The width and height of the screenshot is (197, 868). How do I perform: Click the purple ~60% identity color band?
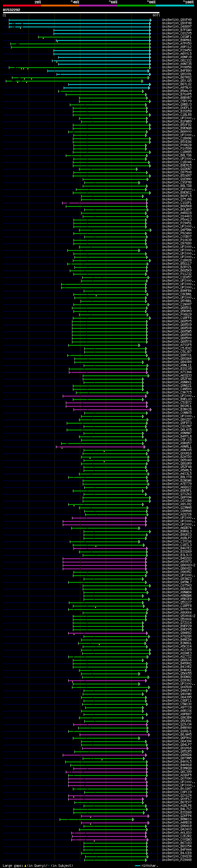point(98,6)
